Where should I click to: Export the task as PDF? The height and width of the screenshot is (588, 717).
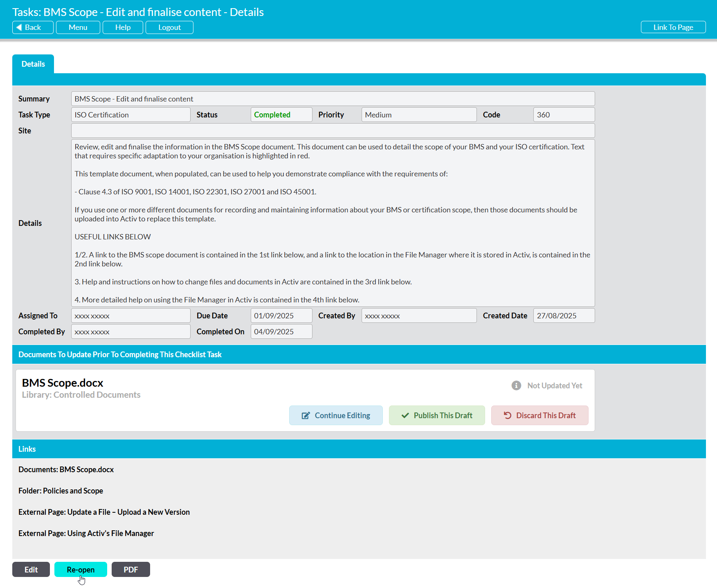tap(130, 570)
